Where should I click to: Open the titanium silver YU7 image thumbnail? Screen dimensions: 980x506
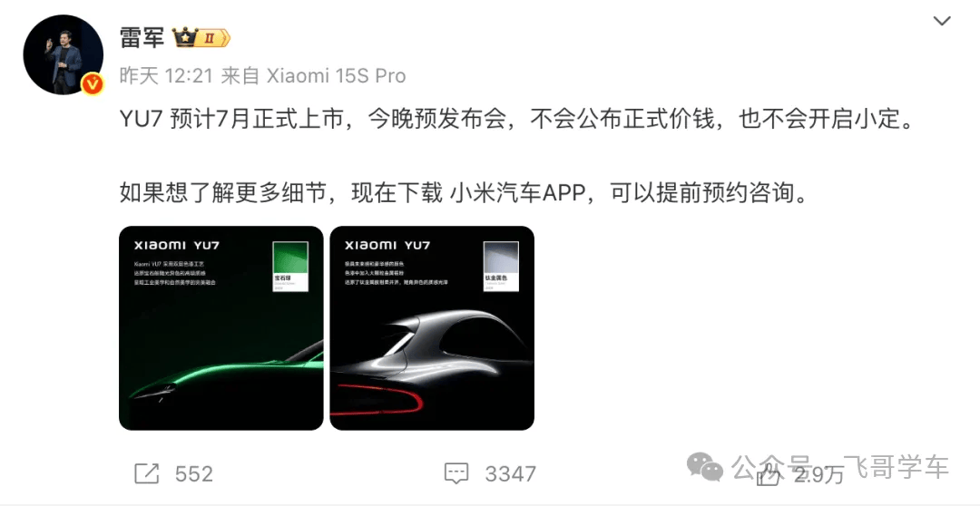pyautogui.click(x=432, y=328)
